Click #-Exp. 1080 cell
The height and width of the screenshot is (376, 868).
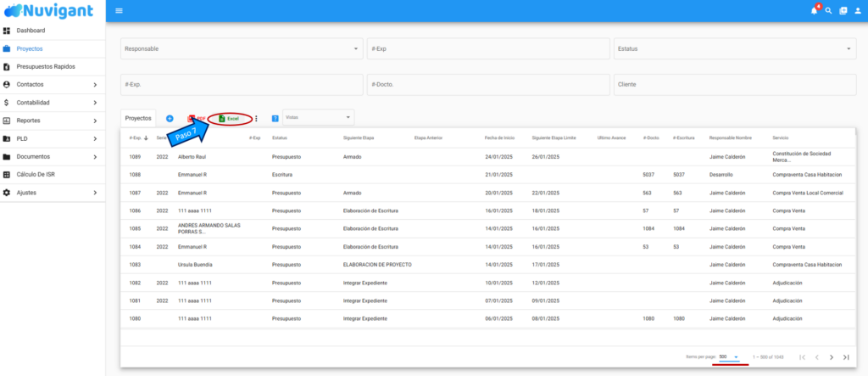pyautogui.click(x=135, y=319)
